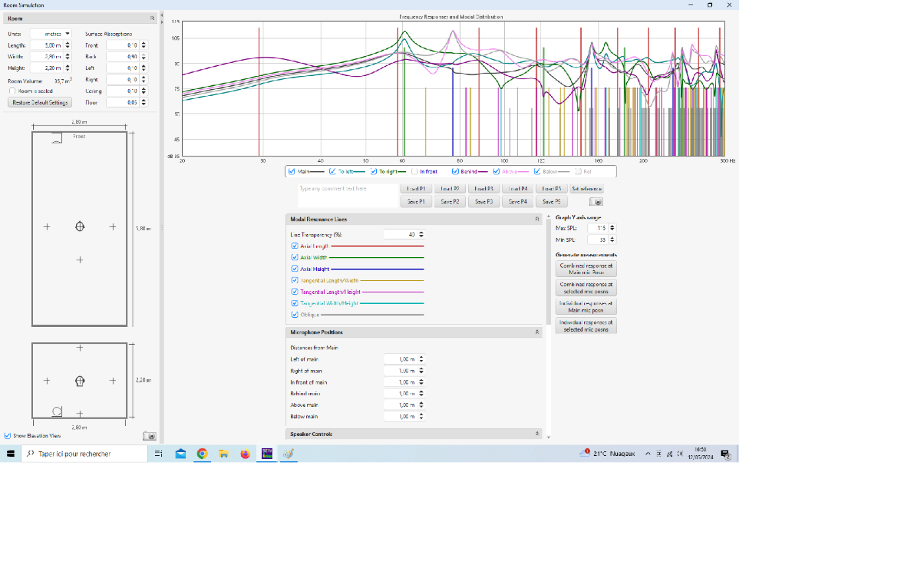Click the Restore Default Settings button
The height and width of the screenshot is (578, 924).
pyautogui.click(x=40, y=103)
